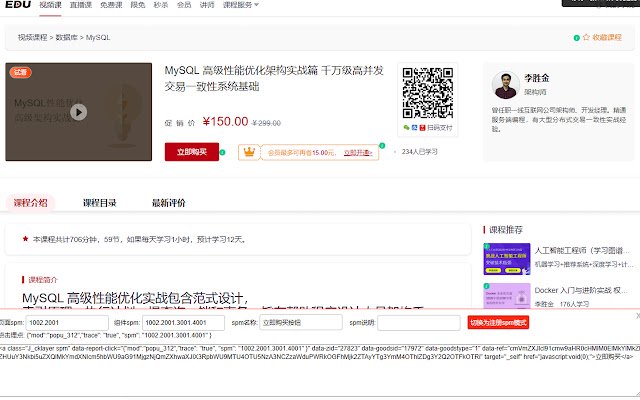Click the 课程简介 section heading
The image size is (640, 400).
(x=43, y=280)
